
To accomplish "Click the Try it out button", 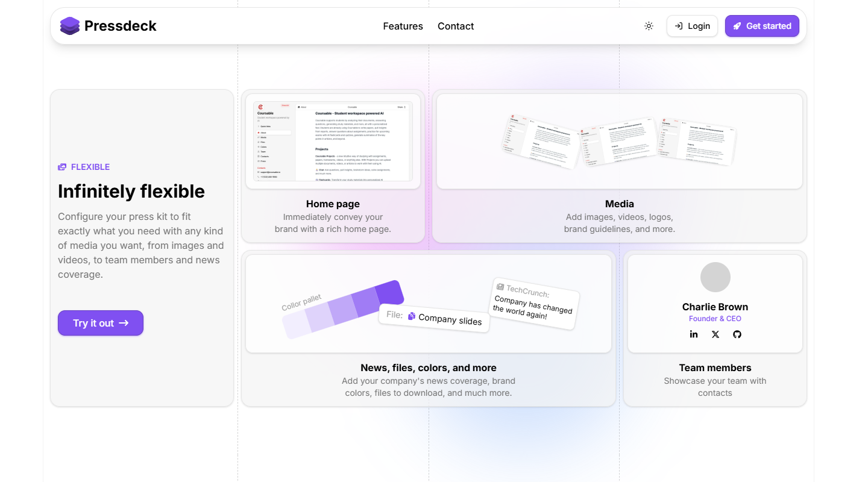I will point(101,323).
